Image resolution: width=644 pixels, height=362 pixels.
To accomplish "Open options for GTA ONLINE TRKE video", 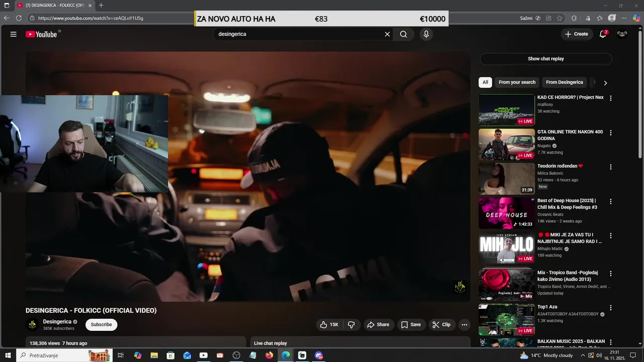I will tap(611, 133).
